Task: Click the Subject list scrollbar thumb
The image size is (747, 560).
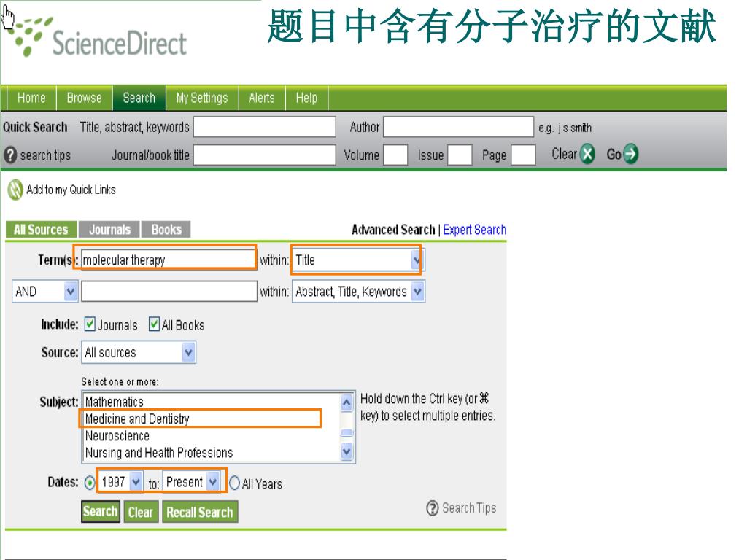Action: tap(347, 433)
